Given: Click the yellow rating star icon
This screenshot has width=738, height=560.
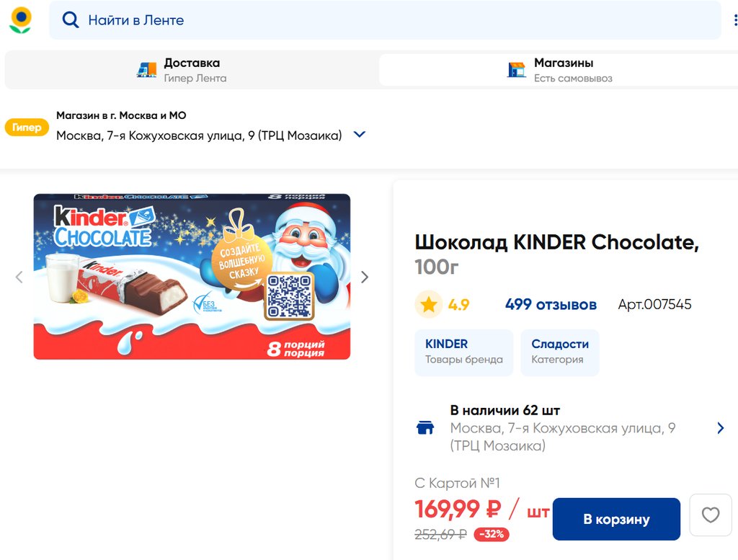Looking at the screenshot, I should pos(429,305).
